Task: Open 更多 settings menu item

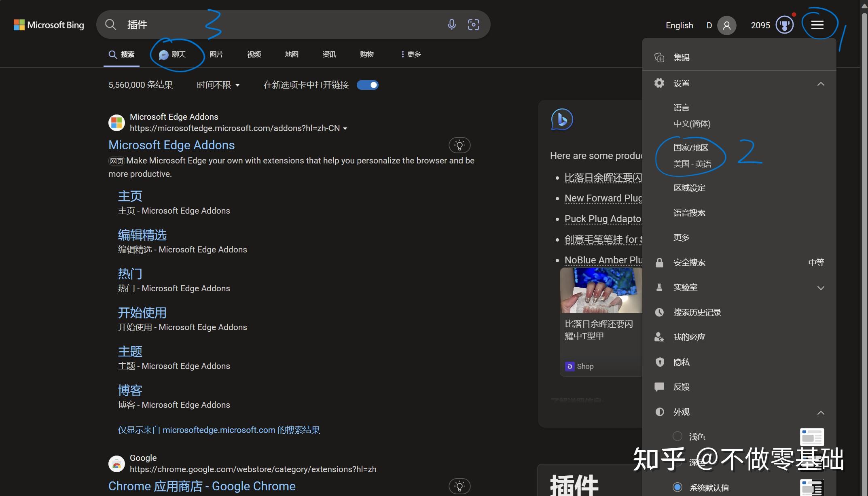Action: (x=681, y=237)
